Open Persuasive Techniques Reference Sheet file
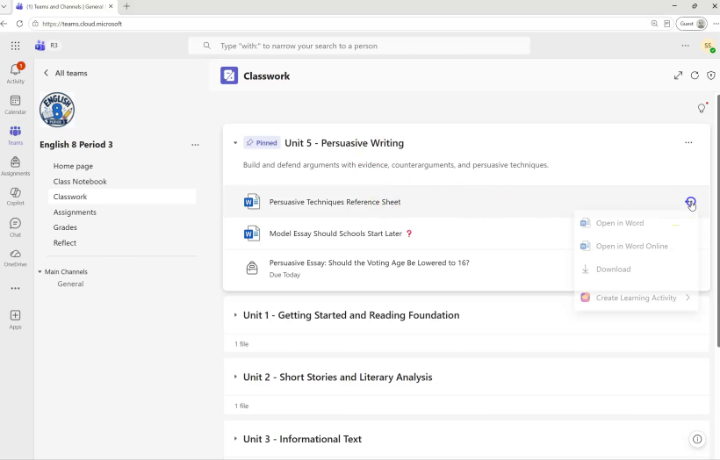This screenshot has width=720, height=460. point(335,202)
